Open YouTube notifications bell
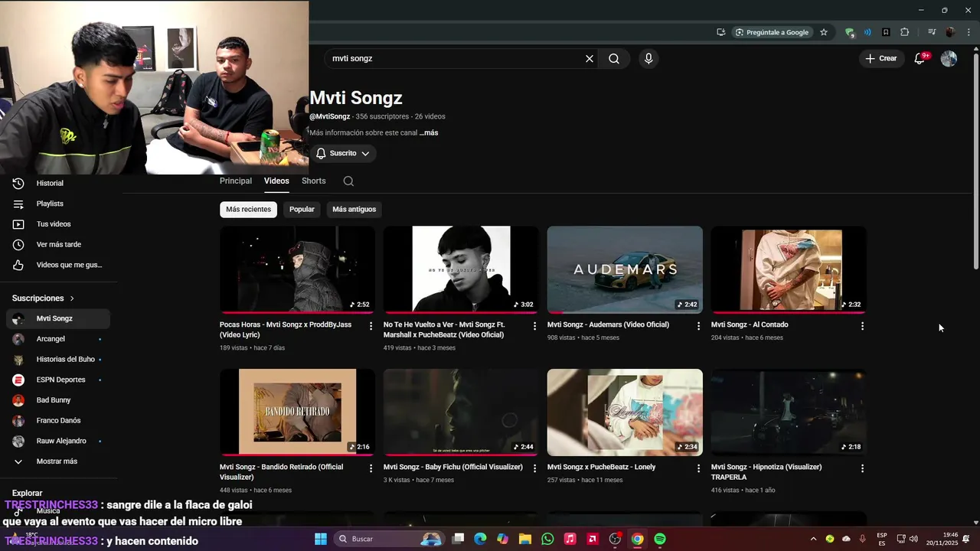The image size is (980, 551). point(920,58)
